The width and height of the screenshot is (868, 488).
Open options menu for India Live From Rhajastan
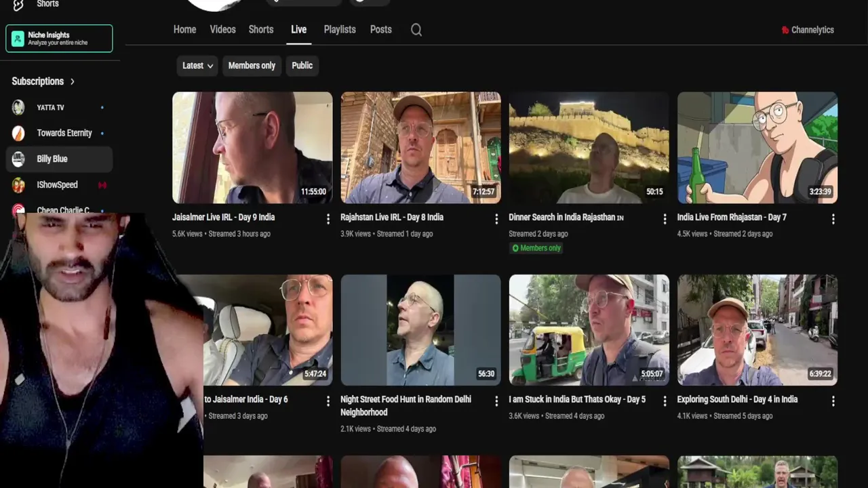coord(833,219)
